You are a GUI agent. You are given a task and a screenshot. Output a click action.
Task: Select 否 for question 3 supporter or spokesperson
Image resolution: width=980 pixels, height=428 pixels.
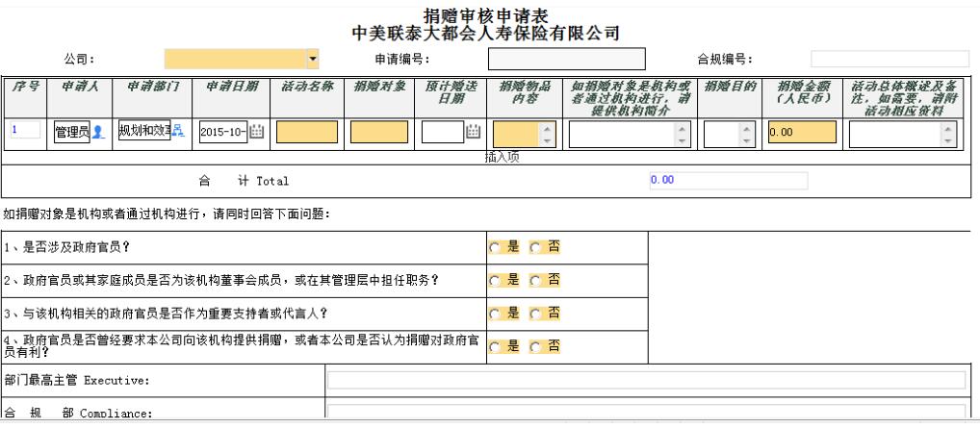point(535,315)
